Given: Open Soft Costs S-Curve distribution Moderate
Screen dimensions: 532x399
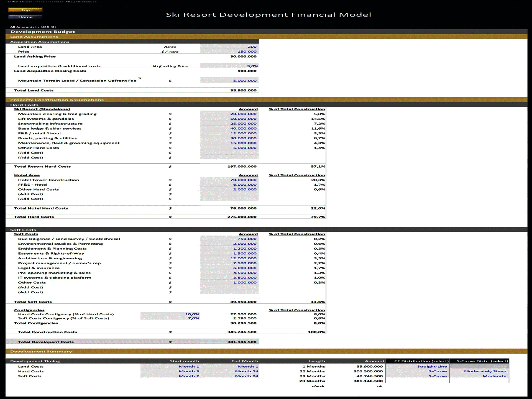Looking at the screenshot, I should (x=479, y=376).
